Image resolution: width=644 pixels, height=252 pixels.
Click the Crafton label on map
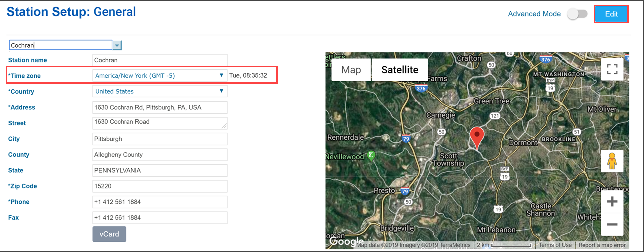click(469, 58)
